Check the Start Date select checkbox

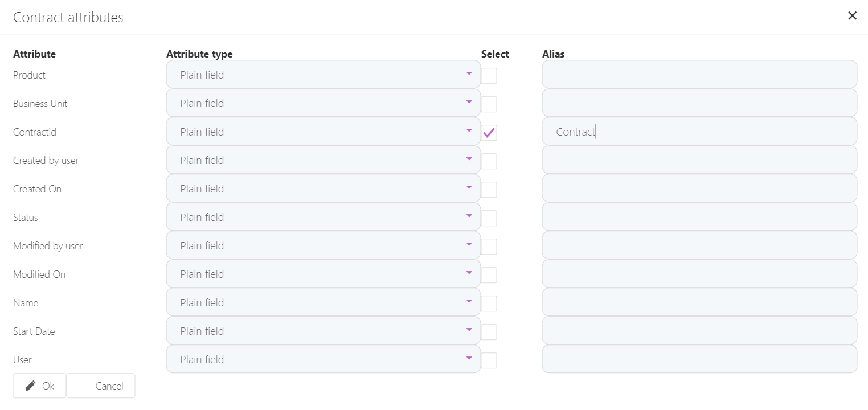click(489, 331)
